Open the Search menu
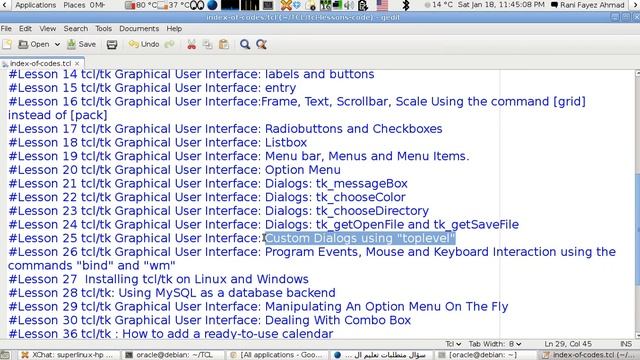The width and height of the screenshot is (640, 360). [x=76, y=29]
